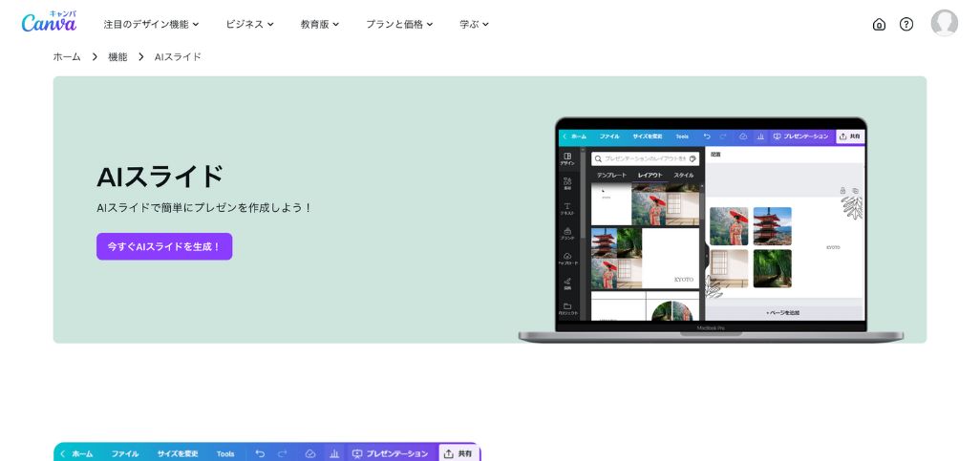The image size is (980, 461).
Task: Click サイズを変更 in the laptop mockup toolbar
Action: (x=648, y=136)
